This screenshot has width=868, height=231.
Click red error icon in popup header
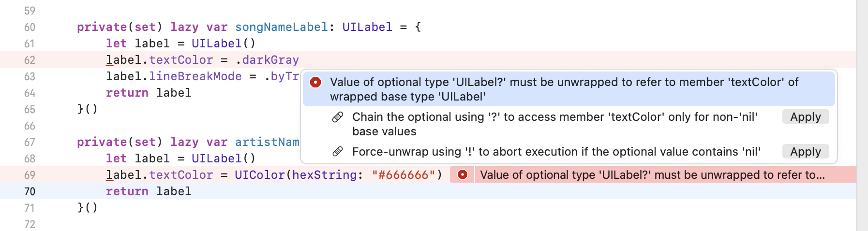click(315, 82)
